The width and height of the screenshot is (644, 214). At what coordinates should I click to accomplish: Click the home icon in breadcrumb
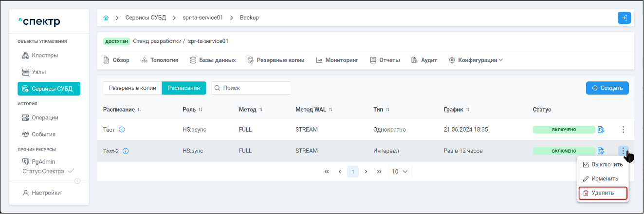click(x=106, y=18)
